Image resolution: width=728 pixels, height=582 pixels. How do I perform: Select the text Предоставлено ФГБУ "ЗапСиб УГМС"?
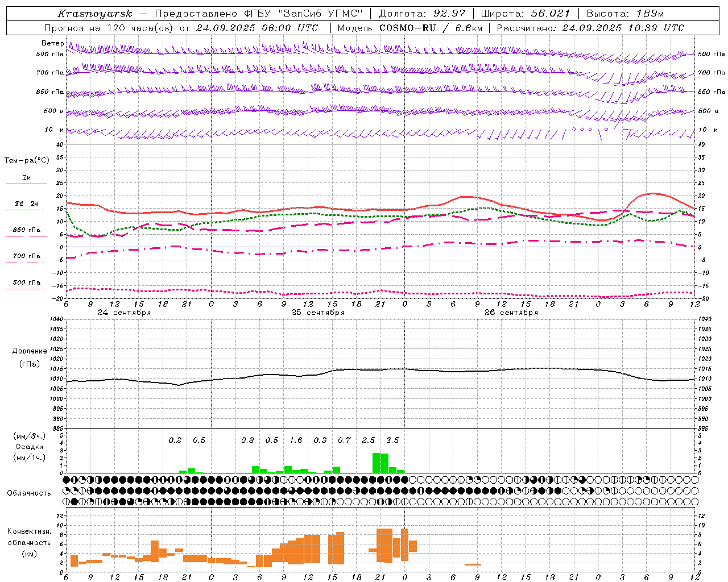click(x=259, y=14)
